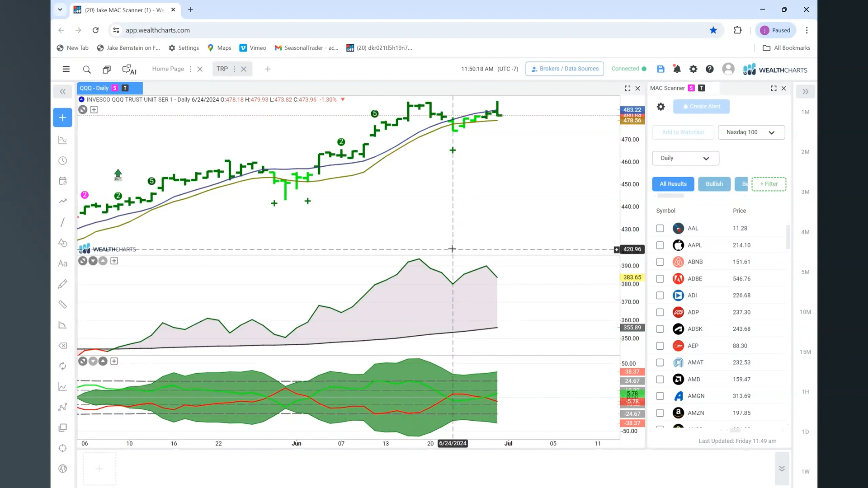Add a new workspace tab with plus

(x=268, y=69)
